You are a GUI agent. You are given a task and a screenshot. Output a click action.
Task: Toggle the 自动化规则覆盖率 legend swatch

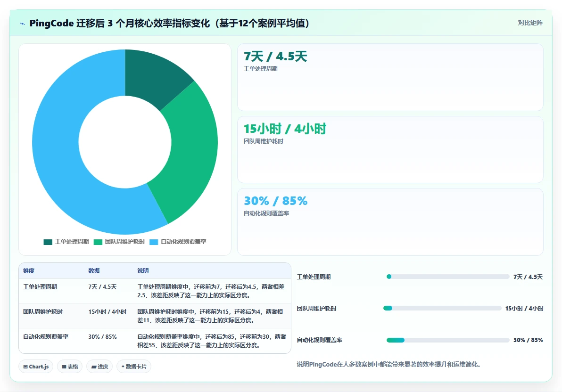154,242
